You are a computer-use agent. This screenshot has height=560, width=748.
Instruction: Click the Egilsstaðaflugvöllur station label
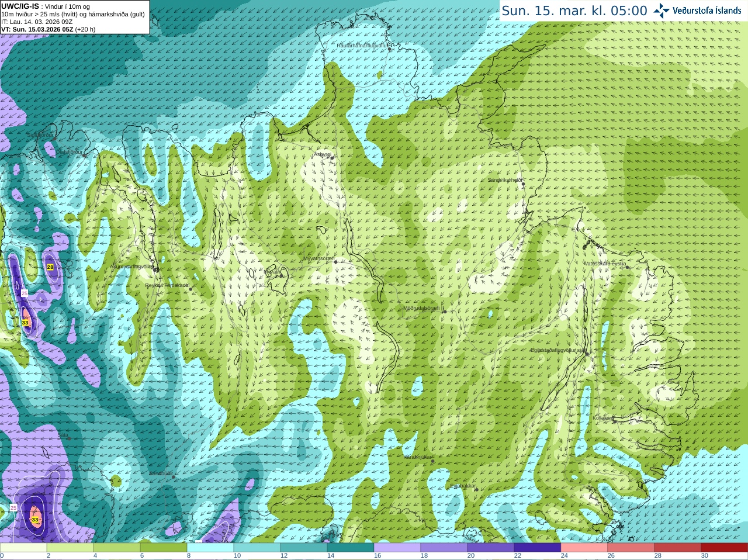(x=558, y=350)
